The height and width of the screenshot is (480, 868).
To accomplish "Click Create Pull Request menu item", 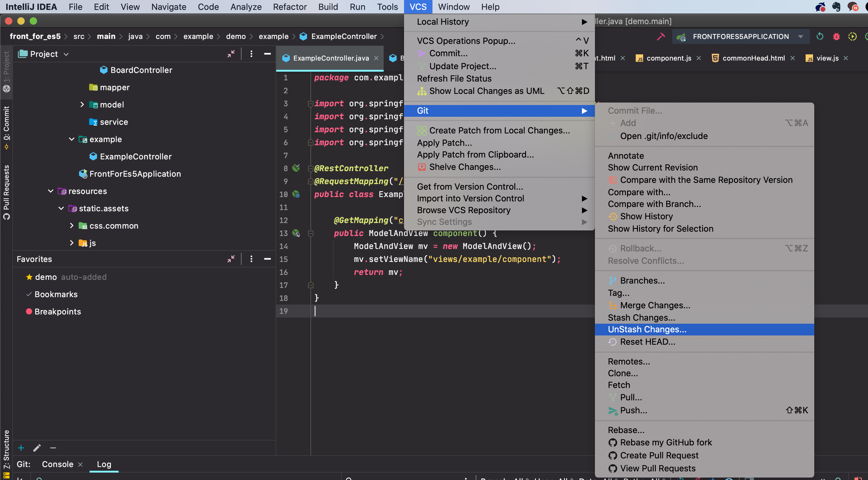I will click(x=704, y=455).
